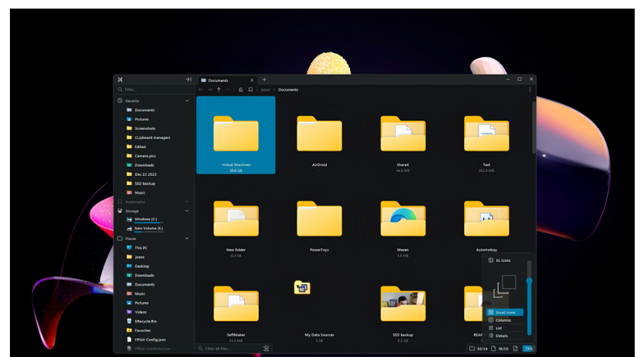Click the icon size slider handle

coord(529,281)
